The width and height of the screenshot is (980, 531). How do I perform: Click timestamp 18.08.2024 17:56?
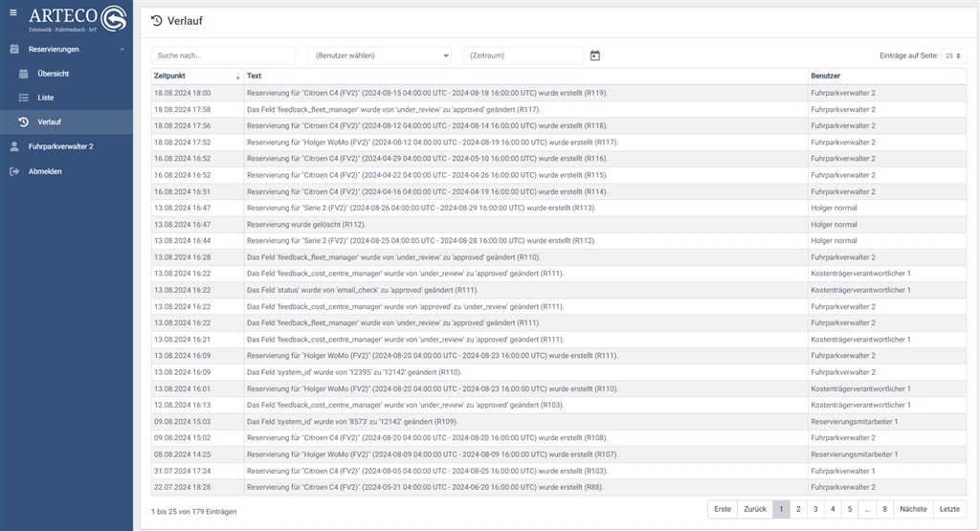click(183, 125)
